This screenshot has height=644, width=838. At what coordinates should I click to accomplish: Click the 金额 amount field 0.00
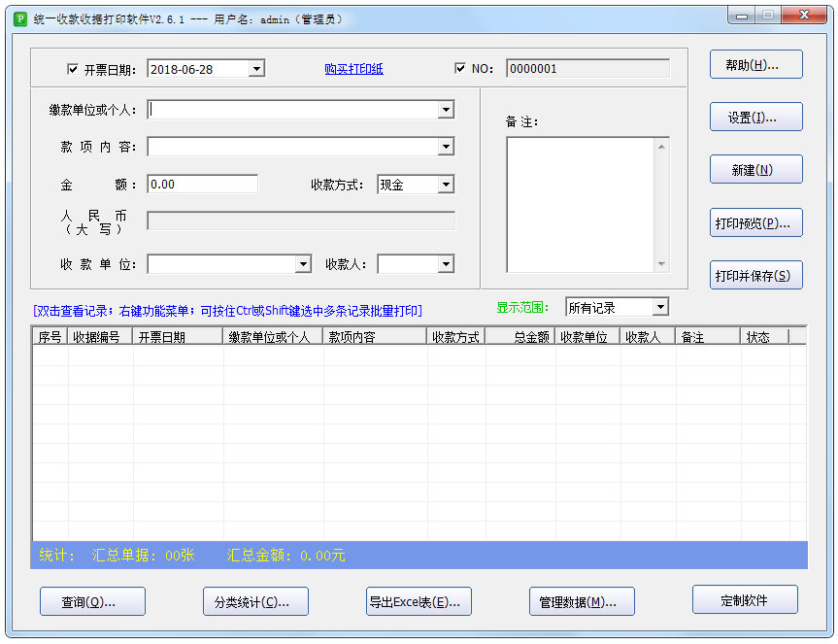[x=203, y=185]
